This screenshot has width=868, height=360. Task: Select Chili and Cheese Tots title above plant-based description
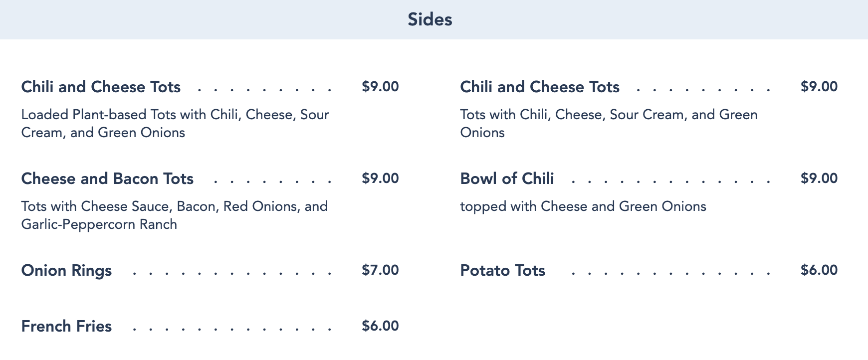pos(101,87)
